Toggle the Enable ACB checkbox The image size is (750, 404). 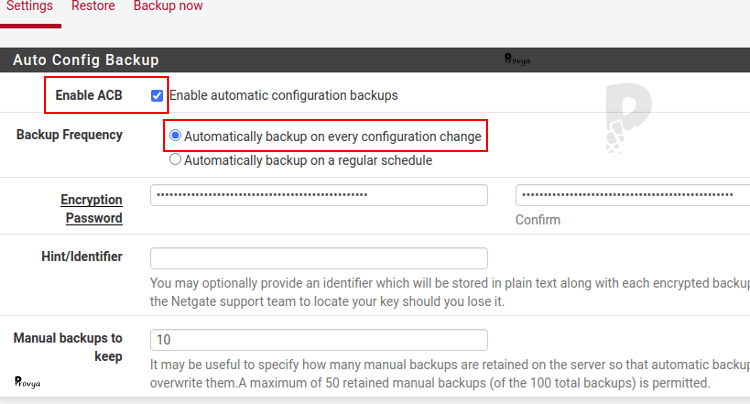157,96
